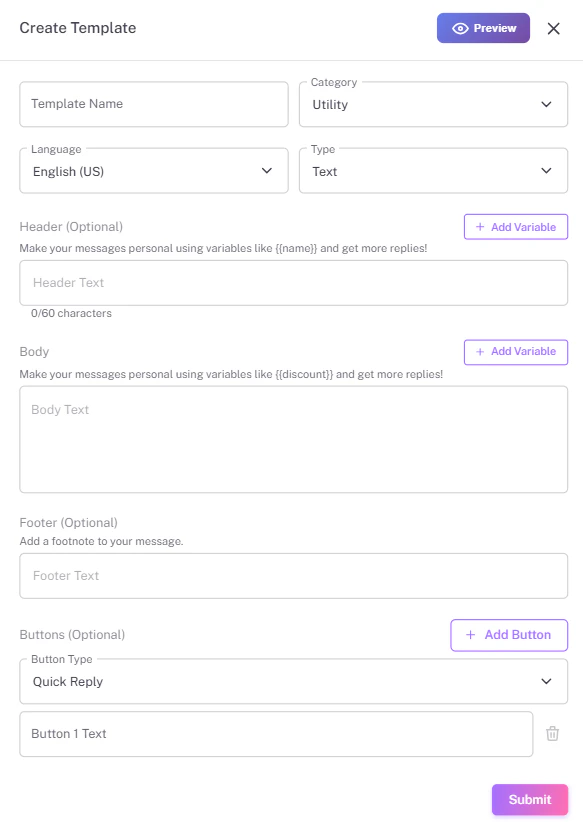The height and width of the screenshot is (822, 583).
Task: Expand the Language dropdown showing English (US)
Action: [x=154, y=170]
